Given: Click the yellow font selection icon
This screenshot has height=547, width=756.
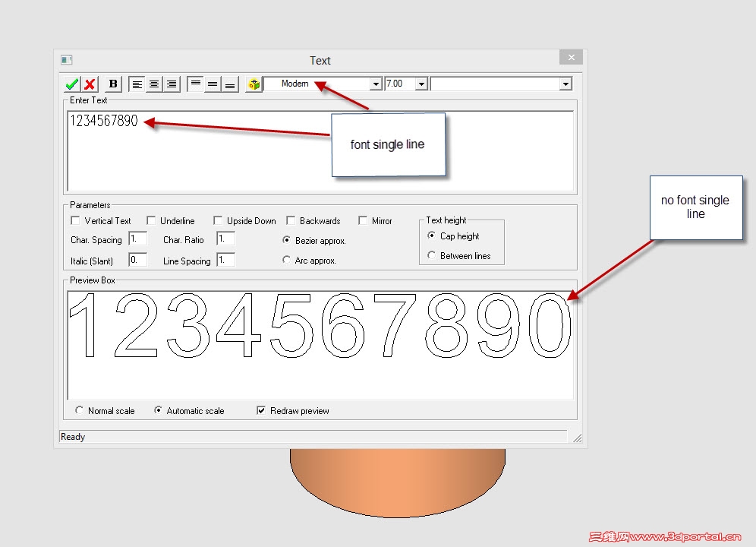Looking at the screenshot, I should coord(254,84).
